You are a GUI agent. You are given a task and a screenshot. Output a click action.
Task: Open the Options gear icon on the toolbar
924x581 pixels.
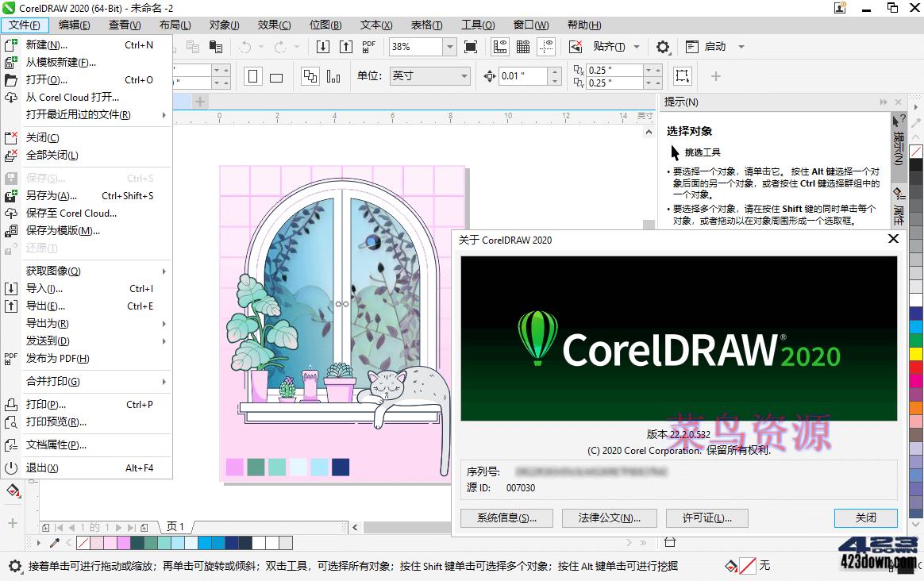click(x=663, y=46)
